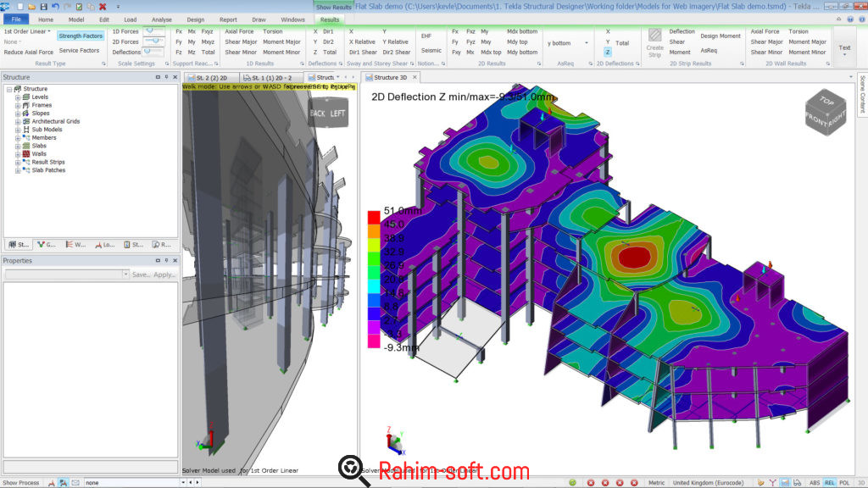Screen dimensions: 868x488
Task: Expand the Slabs tree node
Action: click(18, 146)
